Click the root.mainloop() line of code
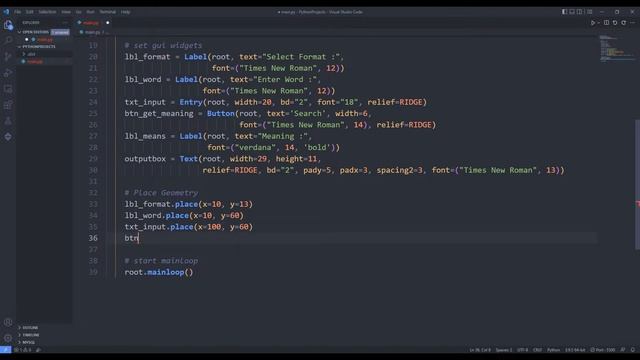The image size is (640, 360). click(x=159, y=272)
